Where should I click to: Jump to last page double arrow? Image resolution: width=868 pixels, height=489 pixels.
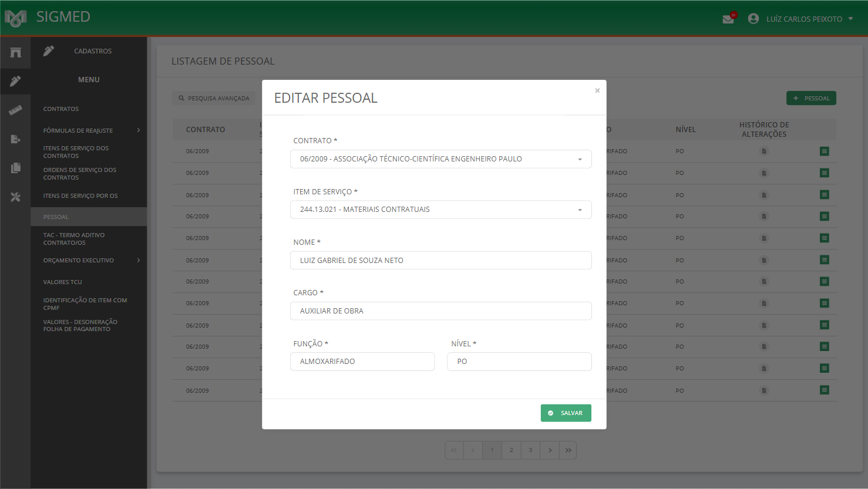[568, 450]
